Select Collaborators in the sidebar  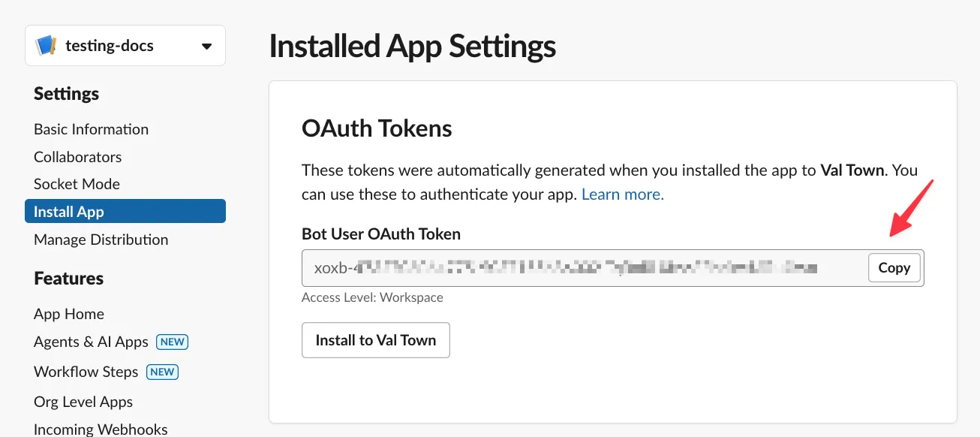click(x=77, y=157)
